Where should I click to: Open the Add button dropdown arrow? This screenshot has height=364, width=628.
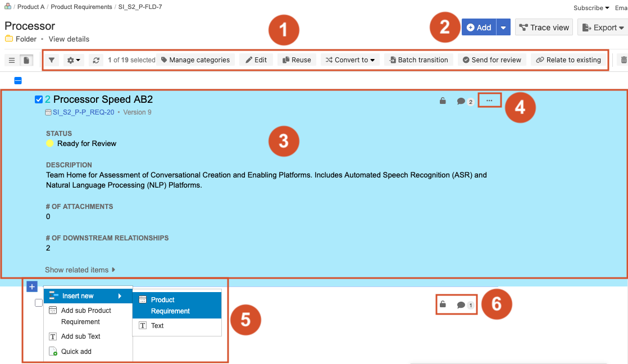[x=503, y=28]
